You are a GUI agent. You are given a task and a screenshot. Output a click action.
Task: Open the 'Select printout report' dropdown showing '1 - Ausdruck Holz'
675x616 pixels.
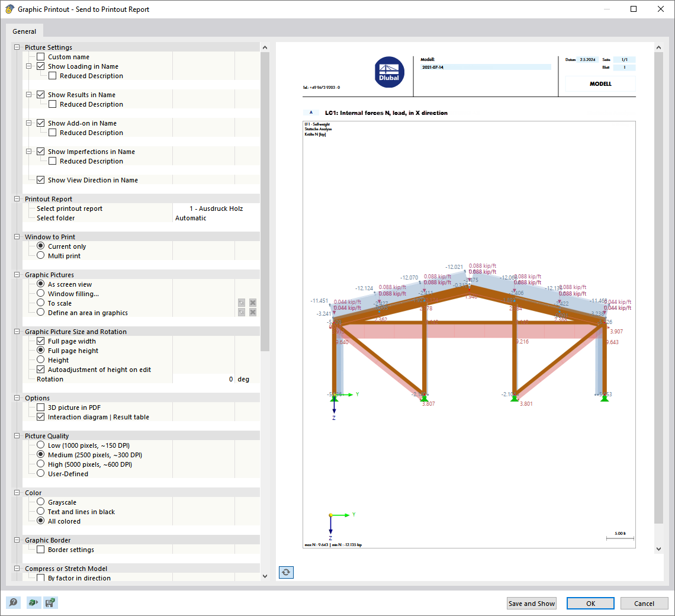(216, 208)
